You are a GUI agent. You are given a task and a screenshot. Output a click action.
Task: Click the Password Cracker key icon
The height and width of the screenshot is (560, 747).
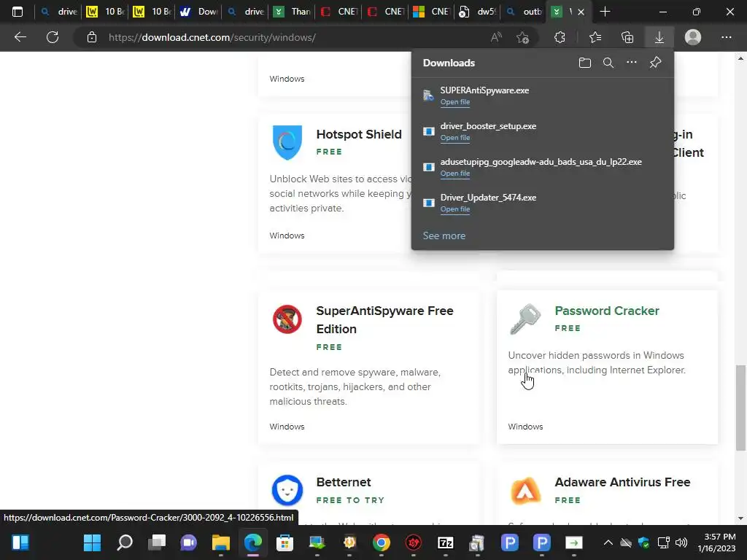[x=525, y=319]
